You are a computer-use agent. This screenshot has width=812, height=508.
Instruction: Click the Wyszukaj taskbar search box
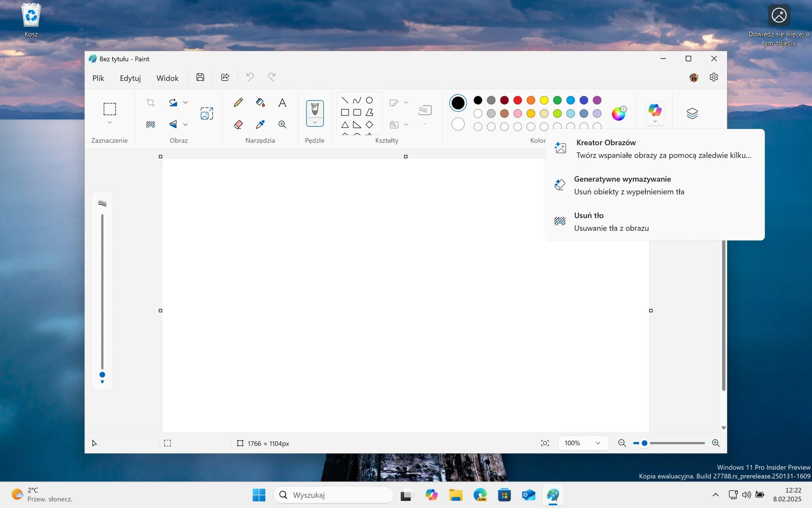point(333,495)
